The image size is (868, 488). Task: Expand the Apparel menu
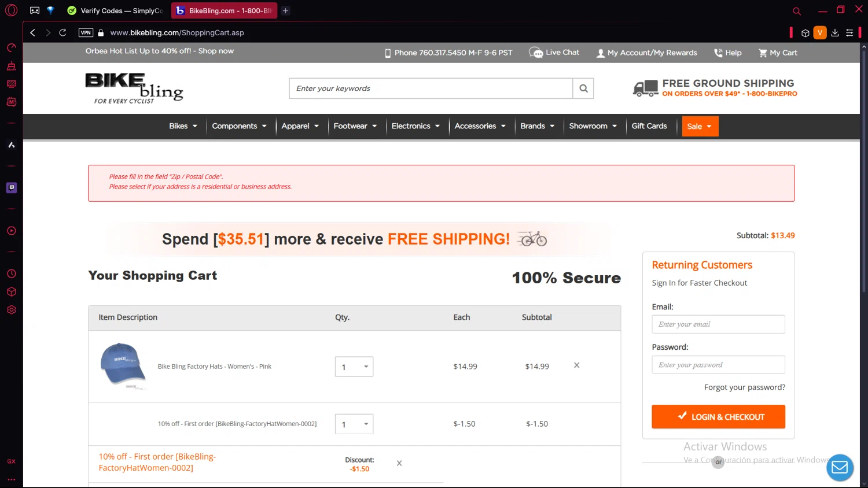click(x=300, y=126)
